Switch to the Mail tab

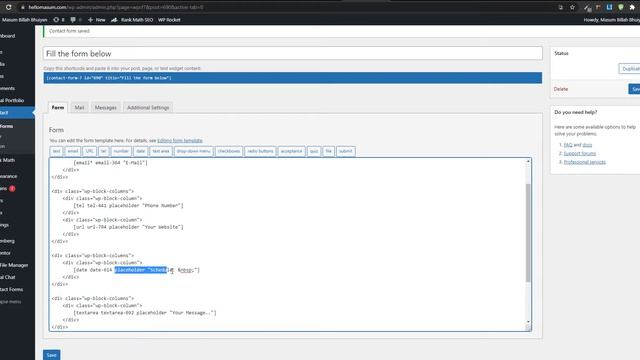pyautogui.click(x=79, y=107)
